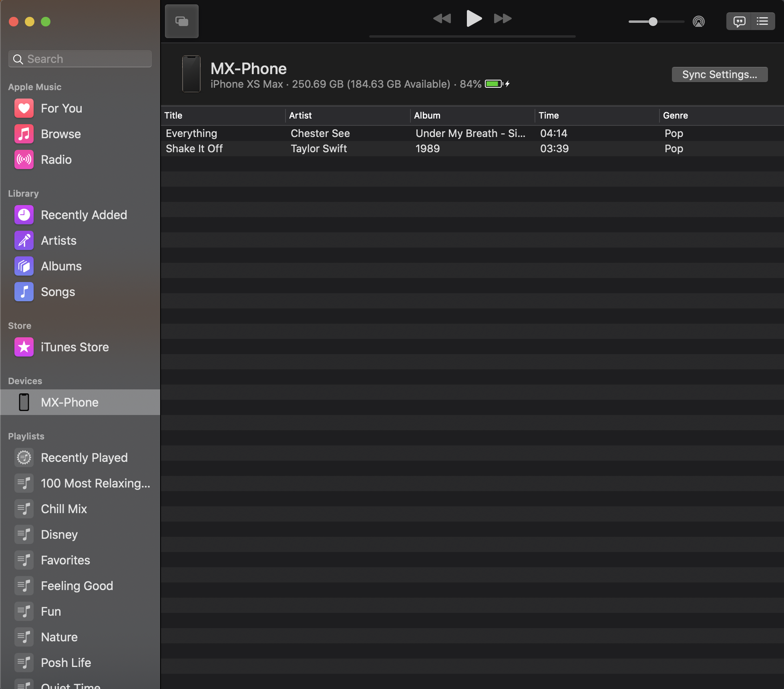Click the green full-screen window button
The height and width of the screenshot is (689, 784).
click(x=46, y=22)
